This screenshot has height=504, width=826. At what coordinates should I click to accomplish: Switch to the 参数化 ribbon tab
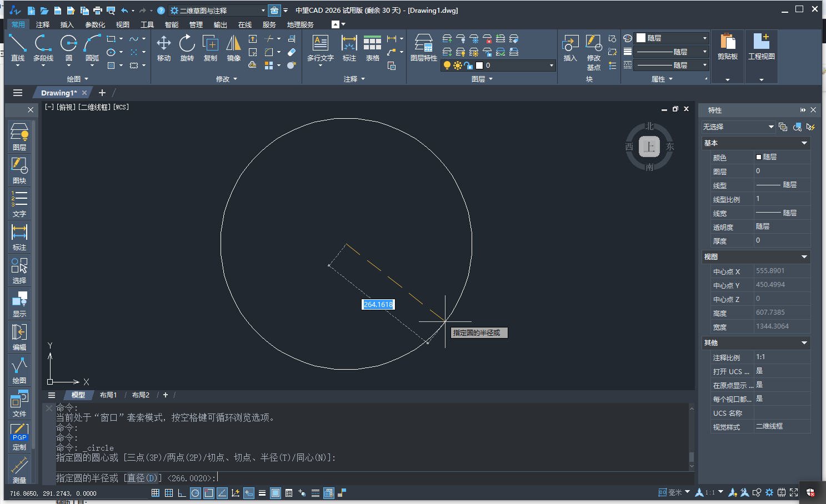click(95, 24)
